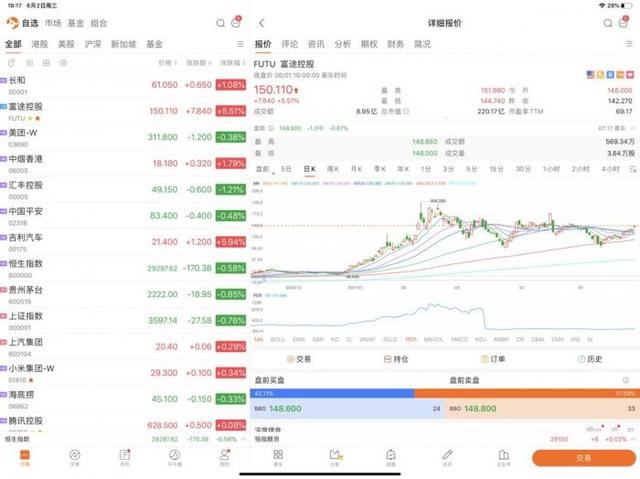The width and height of the screenshot is (640, 479).
Task: Tap the blue pre-market buy ratio bar
Action: [x=332, y=393]
